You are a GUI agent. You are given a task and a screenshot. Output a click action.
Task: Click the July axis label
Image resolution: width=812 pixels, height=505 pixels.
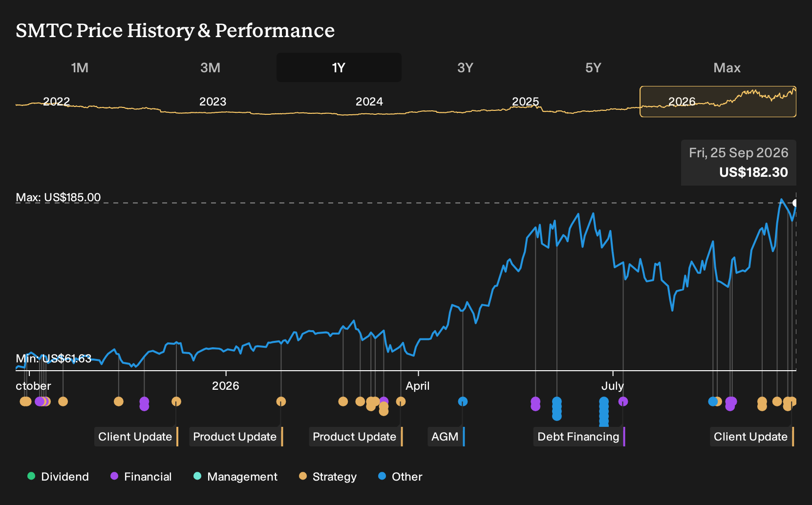[613, 386]
